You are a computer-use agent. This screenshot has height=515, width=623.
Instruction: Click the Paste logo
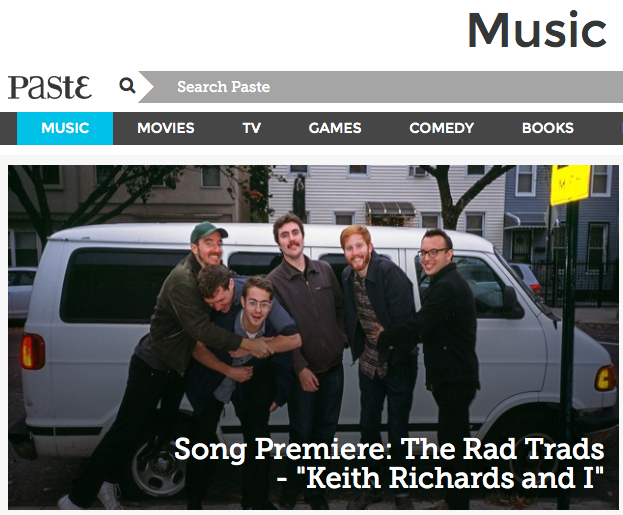pos(50,87)
